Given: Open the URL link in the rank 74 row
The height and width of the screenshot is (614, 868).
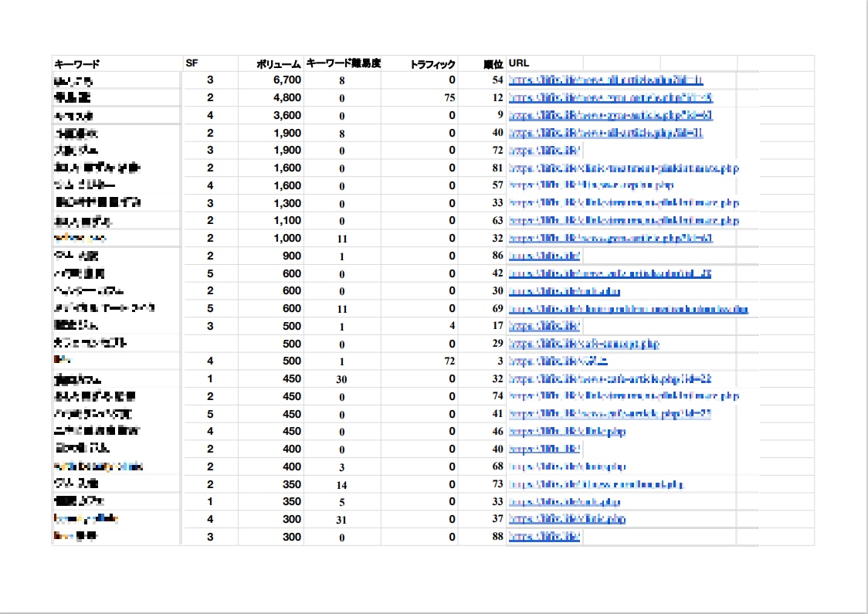Looking at the screenshot, I should [624, 396].
